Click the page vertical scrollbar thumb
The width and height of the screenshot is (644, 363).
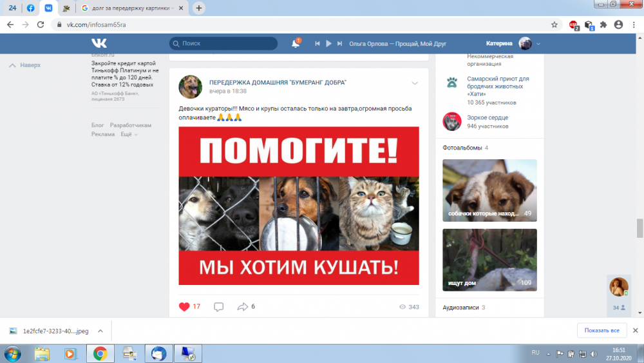click(x=639, y=228)
